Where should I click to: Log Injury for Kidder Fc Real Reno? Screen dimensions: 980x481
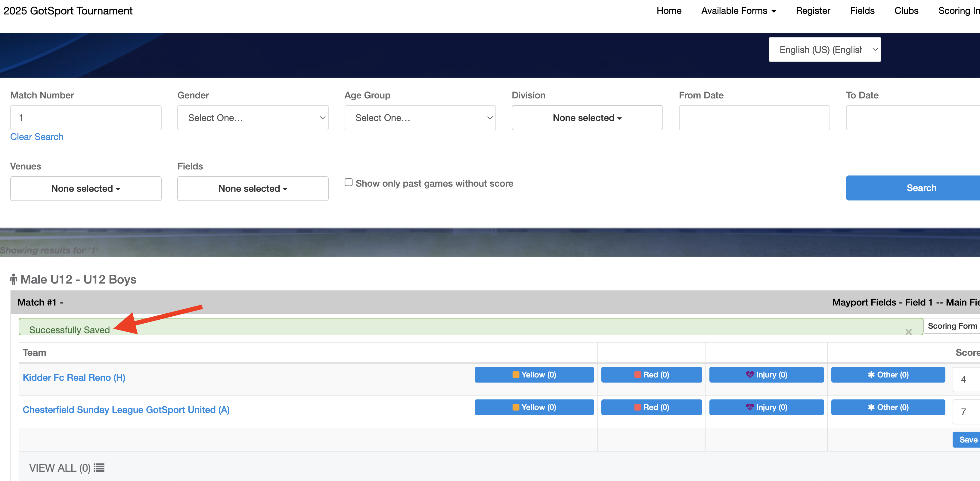click(767, 375)
